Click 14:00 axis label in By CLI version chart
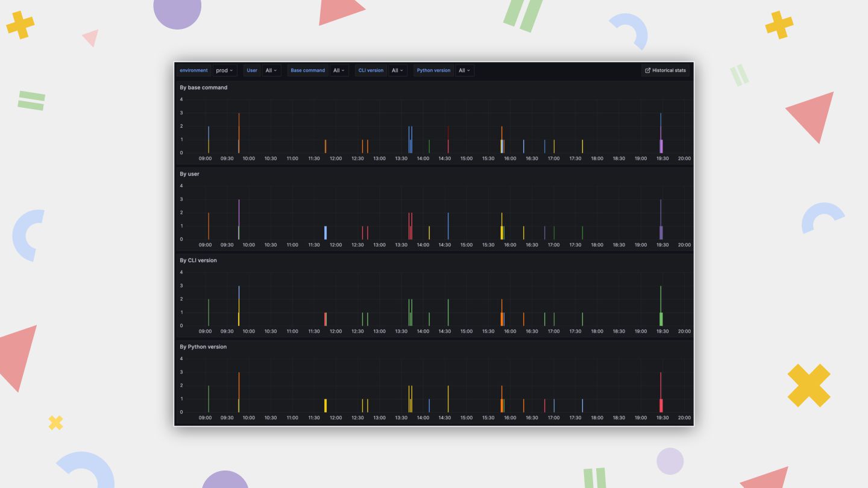 point(423,331)
